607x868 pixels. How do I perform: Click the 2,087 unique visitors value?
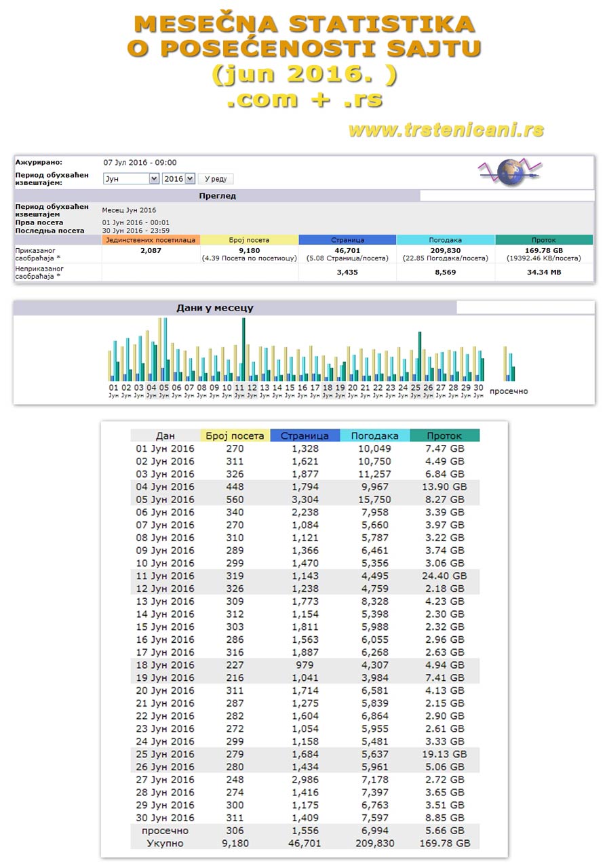click(x=151, y=250)
